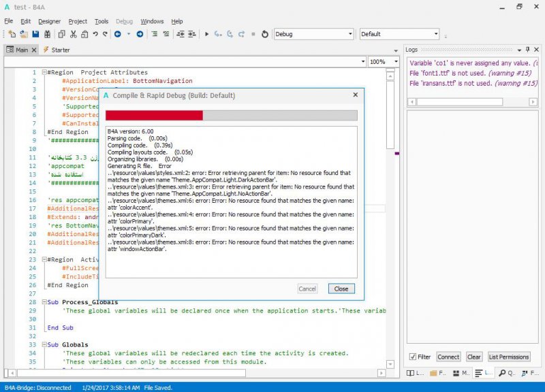Toggle the Filter checkbox in Logs
The image size is (545, 392).
click(x=413, y=357)
